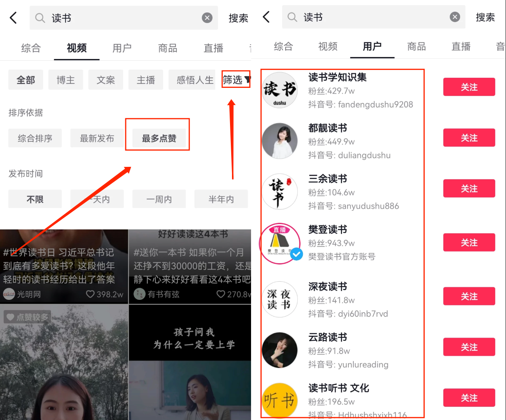Switch to 商品 tab in right screen
Screen dimensions: 506x420
click(x=416, y=46)
